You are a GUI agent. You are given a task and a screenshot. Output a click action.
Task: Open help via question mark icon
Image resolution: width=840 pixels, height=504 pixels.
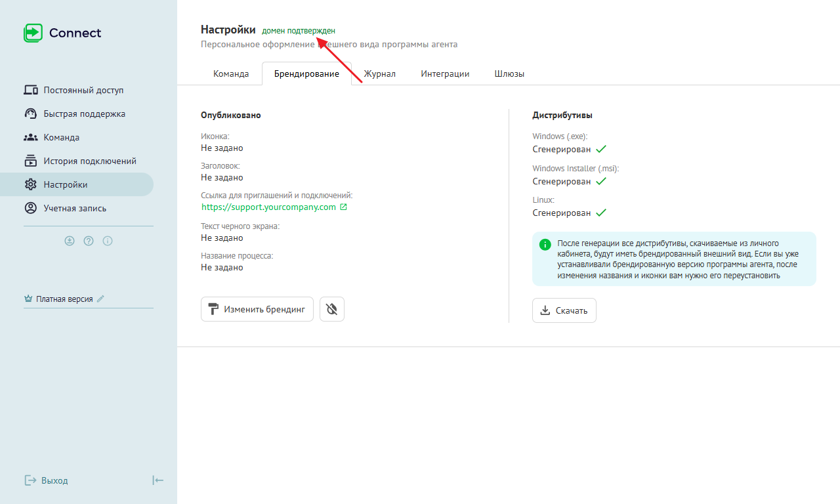(x=89, y=241)
